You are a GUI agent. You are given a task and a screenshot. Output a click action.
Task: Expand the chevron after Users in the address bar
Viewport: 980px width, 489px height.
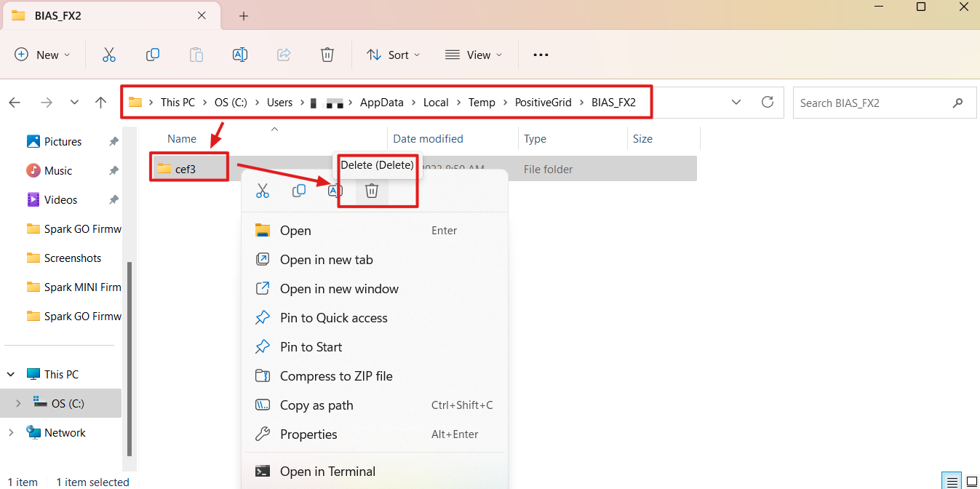click(x=302, y=103)
